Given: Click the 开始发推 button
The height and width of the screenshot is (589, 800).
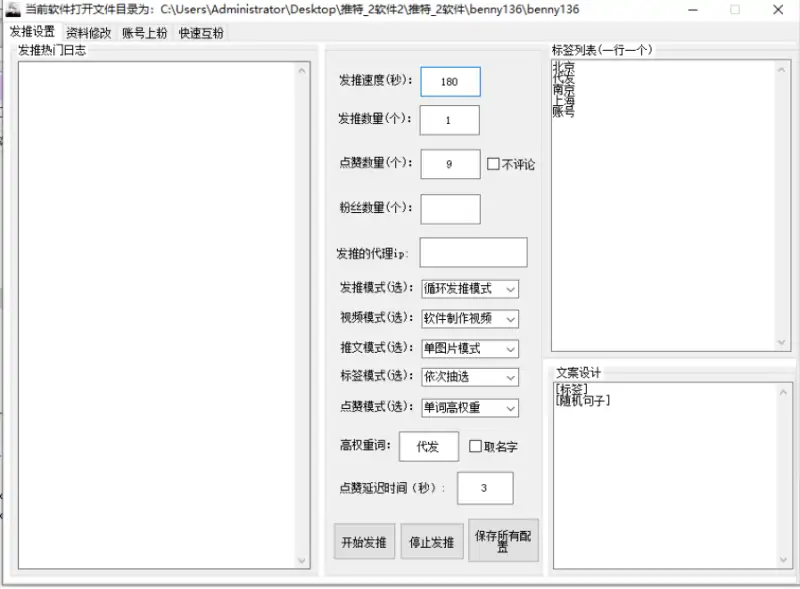Looking at the screenshot, I should (x=364, y=541).
